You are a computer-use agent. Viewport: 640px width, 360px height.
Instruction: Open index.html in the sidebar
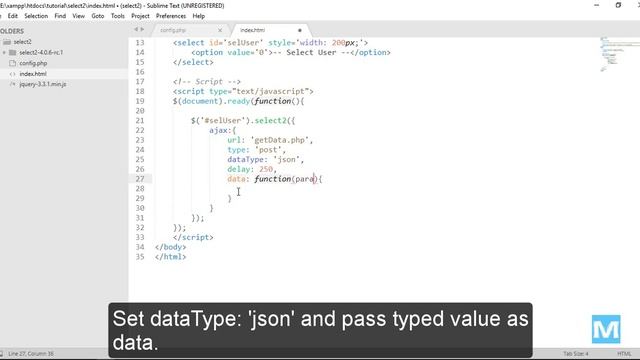[33, 73]
